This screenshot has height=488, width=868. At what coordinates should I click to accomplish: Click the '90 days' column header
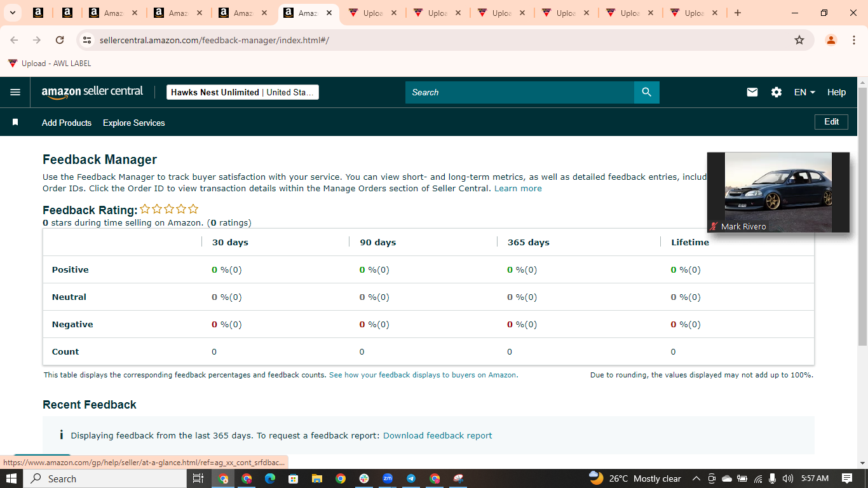[377, 242]
